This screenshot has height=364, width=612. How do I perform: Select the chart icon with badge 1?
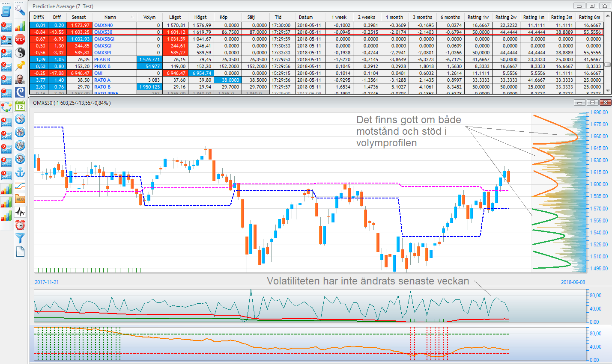[x=6, y=53]
